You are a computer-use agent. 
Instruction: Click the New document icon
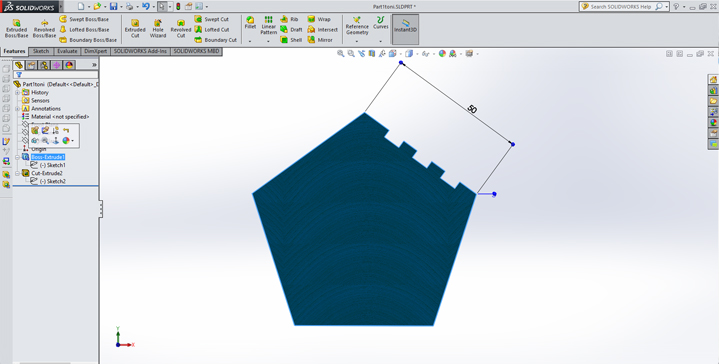tap(81, 6)
